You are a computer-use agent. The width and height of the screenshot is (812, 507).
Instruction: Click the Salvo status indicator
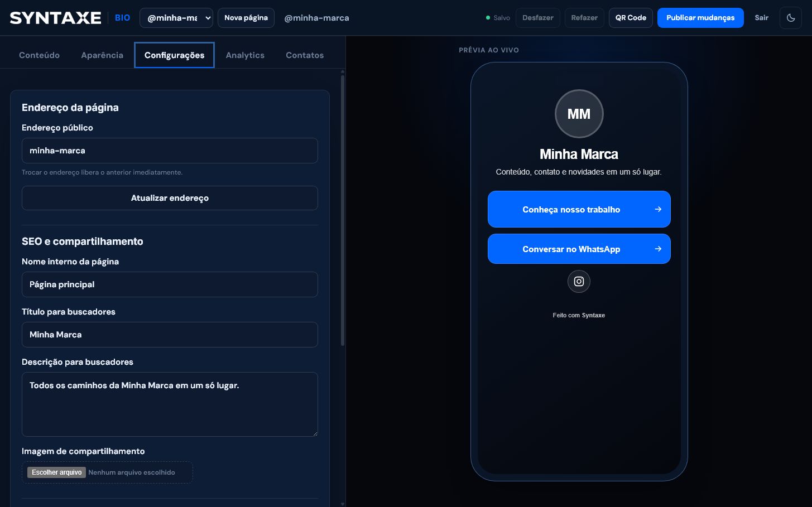click(x=498, y=18)
